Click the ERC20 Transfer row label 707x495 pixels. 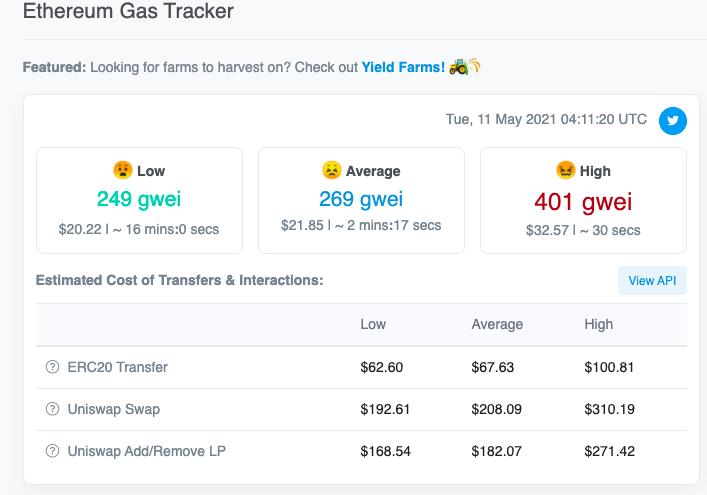[117, 367]
